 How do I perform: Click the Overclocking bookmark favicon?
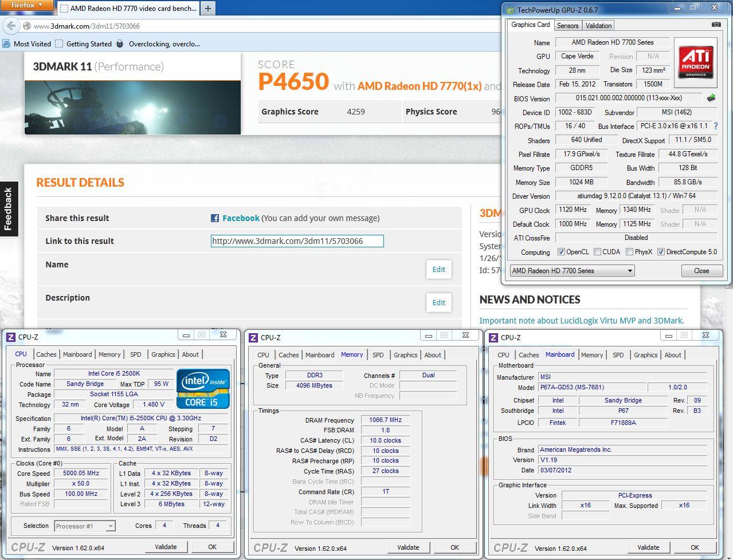[120, 44]
